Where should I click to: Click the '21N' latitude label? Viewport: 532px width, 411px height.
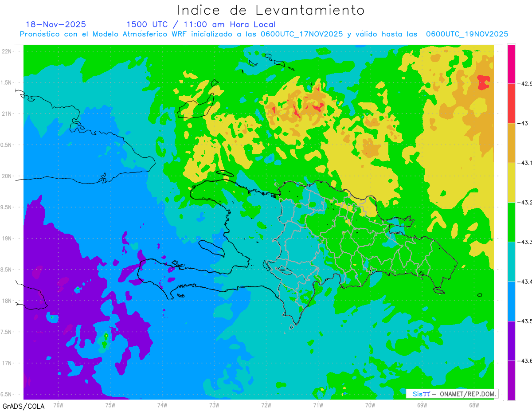[7, 114]
